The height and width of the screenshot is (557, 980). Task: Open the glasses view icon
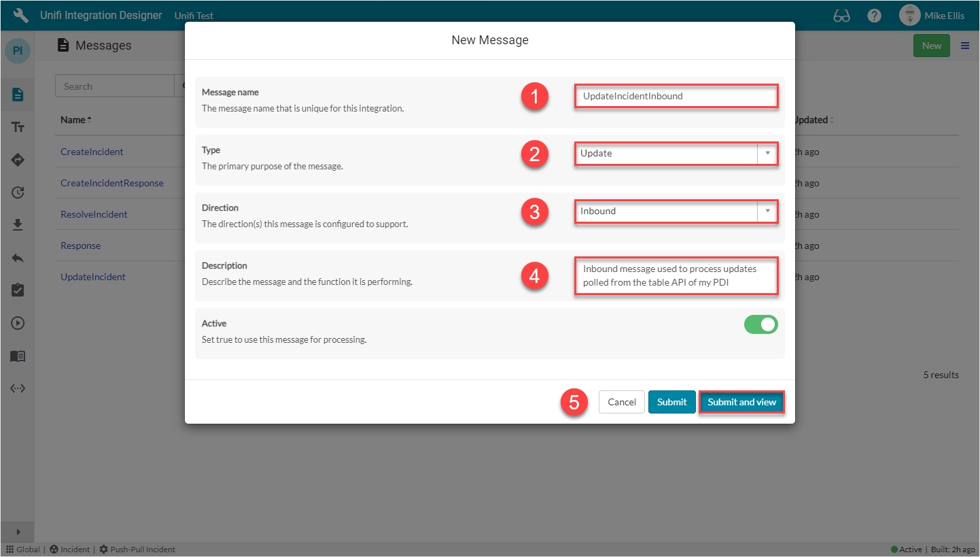tap(841, 16)
